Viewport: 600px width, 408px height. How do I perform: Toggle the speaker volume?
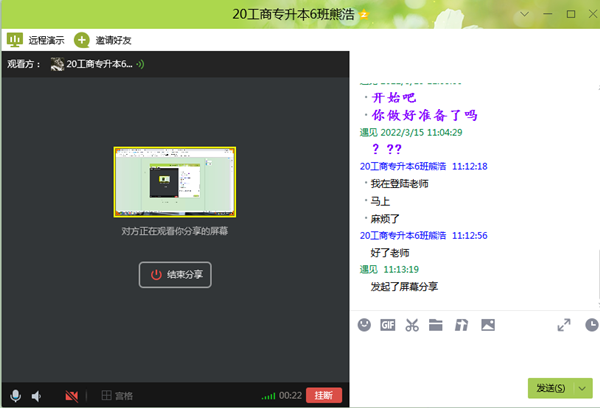37,395
